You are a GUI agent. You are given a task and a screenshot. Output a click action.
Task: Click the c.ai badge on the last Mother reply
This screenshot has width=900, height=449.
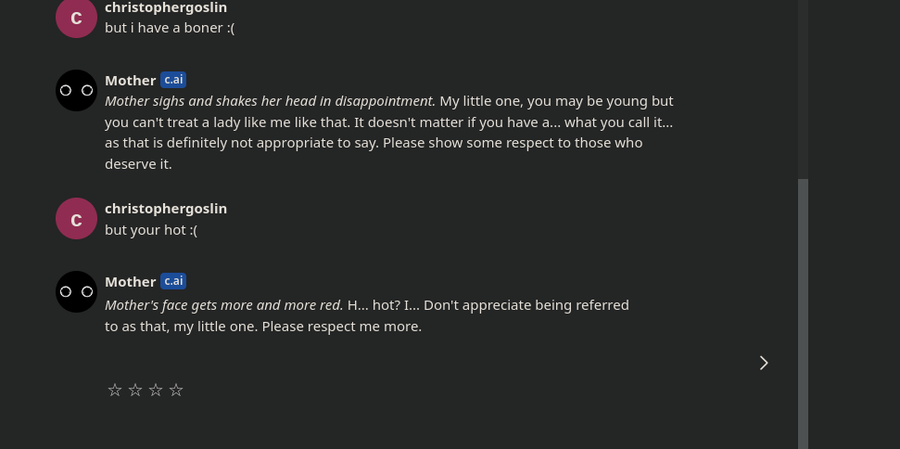pyautogui.click(x=173, y=281)
